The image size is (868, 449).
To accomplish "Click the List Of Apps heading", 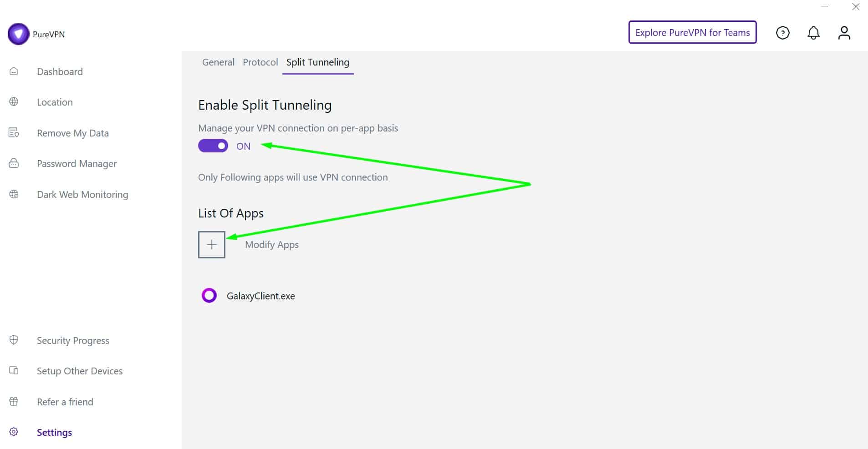I will pyautogui.click(x=231, y=213).
